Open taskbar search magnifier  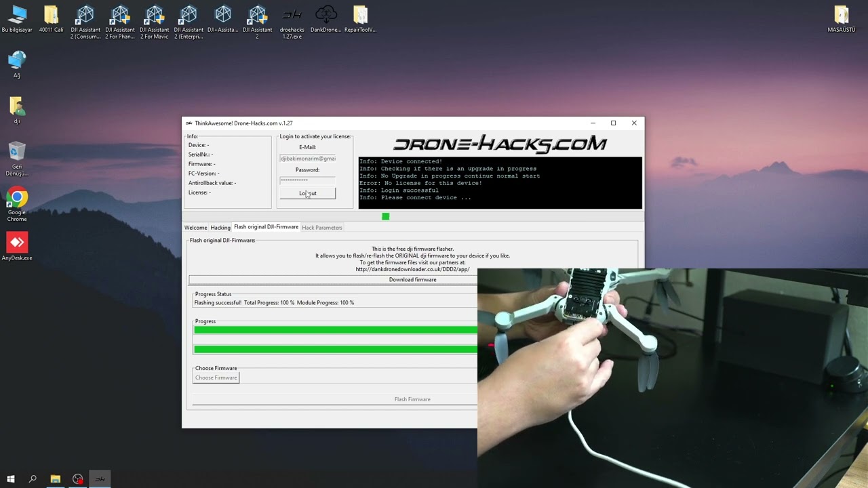33,479
